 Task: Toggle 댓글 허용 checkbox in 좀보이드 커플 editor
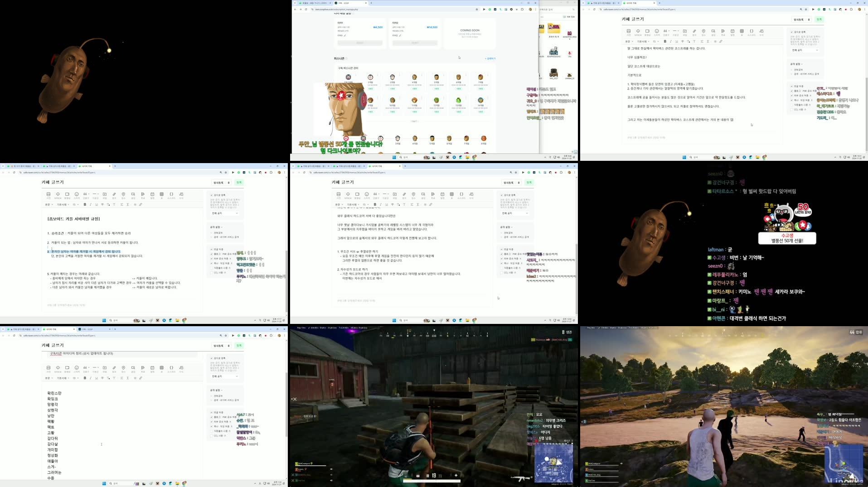point(212,249)
